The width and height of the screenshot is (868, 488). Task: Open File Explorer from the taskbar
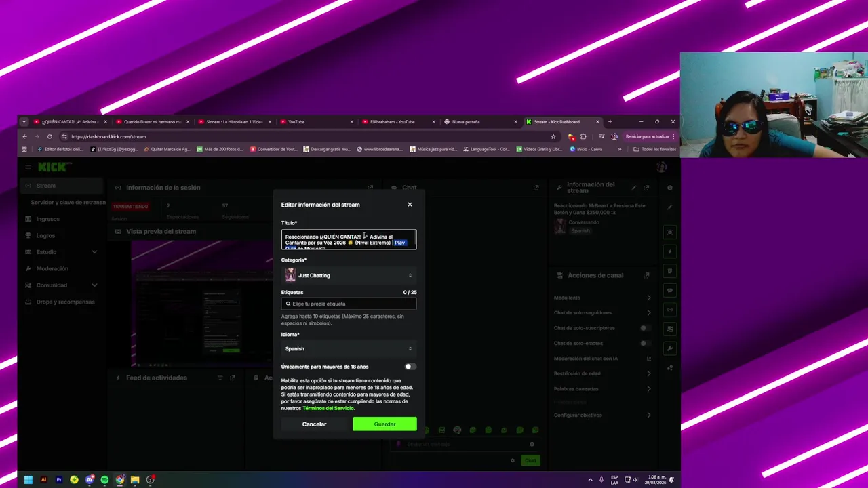click(x=135, y=480)
